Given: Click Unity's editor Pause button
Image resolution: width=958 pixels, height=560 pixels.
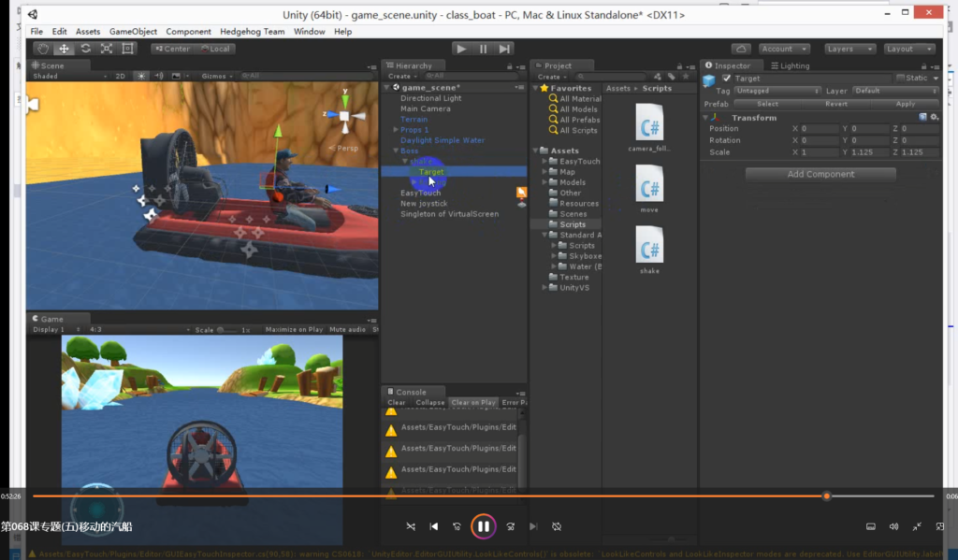Looking at the screenshot, I should pyautogui.click(x=483, y=49).
